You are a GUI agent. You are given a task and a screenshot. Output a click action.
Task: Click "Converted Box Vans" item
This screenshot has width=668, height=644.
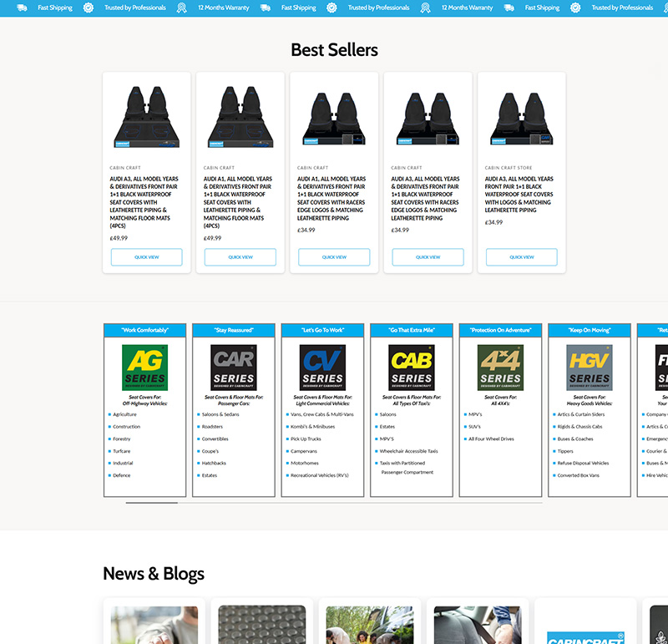click(578, 475)
